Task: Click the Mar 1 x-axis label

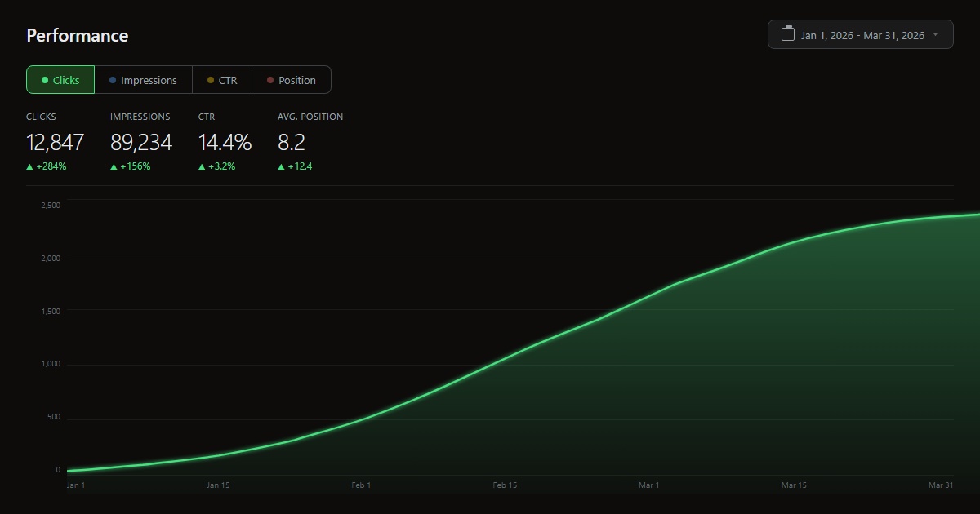Action: pyautogui.click(x=648, y=485)
